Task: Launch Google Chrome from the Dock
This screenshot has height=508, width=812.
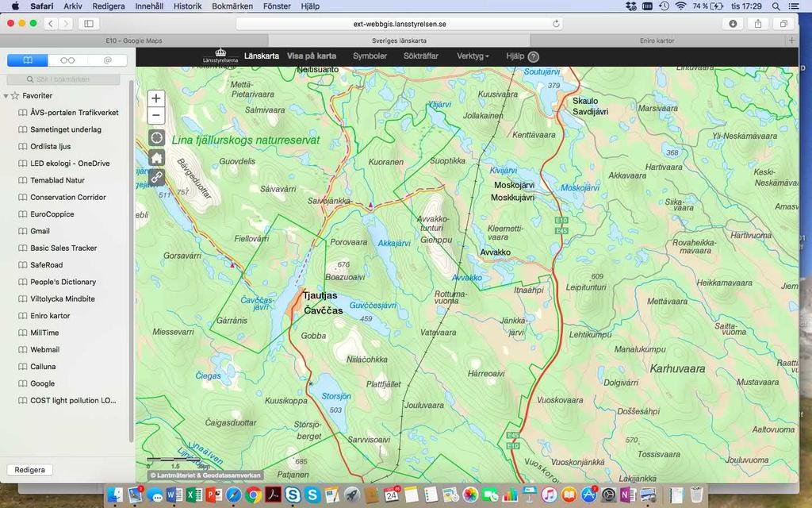Action: (x=253, y=495)
